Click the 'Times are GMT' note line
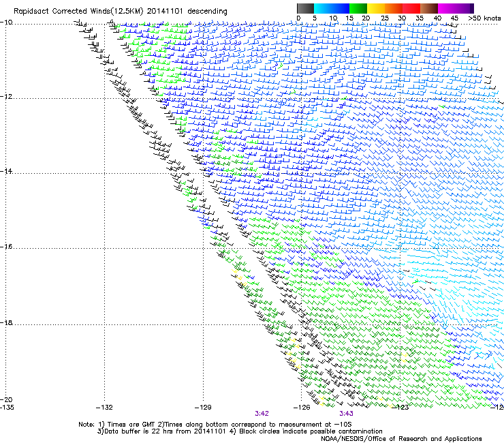 coord(215,425)
